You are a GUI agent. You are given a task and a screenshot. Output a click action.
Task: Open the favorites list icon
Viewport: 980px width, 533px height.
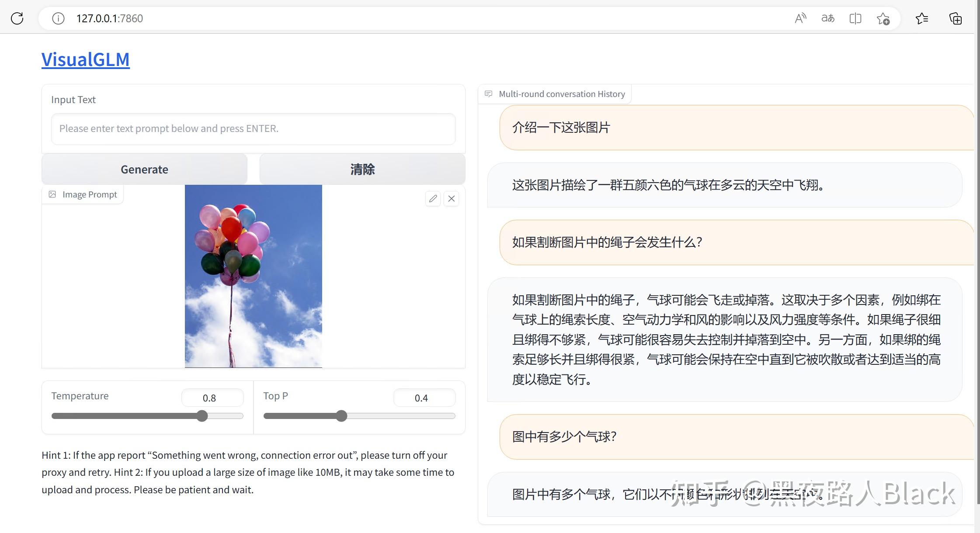923,18
